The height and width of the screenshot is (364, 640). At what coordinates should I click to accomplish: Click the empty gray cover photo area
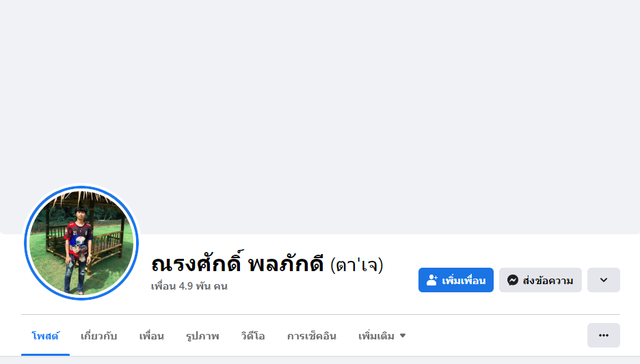(320, 102)
